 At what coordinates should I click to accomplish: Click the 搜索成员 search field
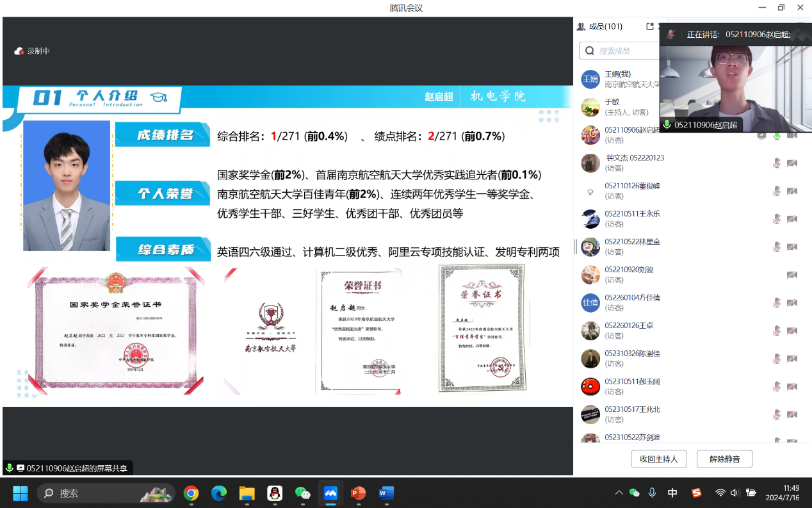pyautogui.click(x=624, y=51)
